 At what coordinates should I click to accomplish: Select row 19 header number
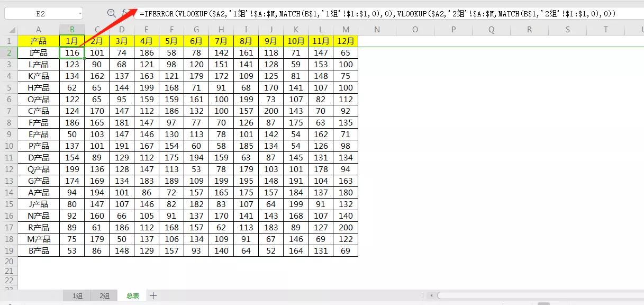click(x=8, y=250)
